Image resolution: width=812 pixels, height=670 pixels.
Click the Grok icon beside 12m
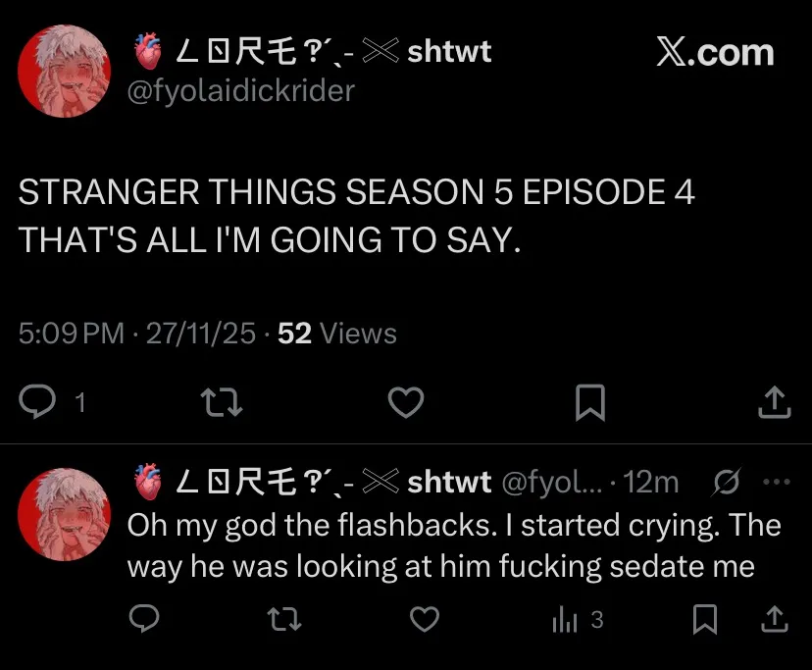727,482
